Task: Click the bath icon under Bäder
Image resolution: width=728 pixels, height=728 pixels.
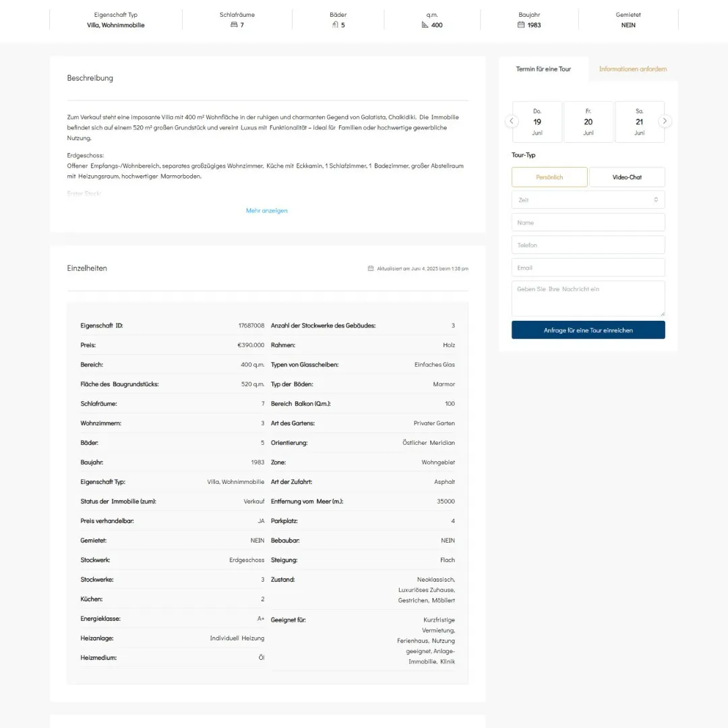Action: point(335,25)
